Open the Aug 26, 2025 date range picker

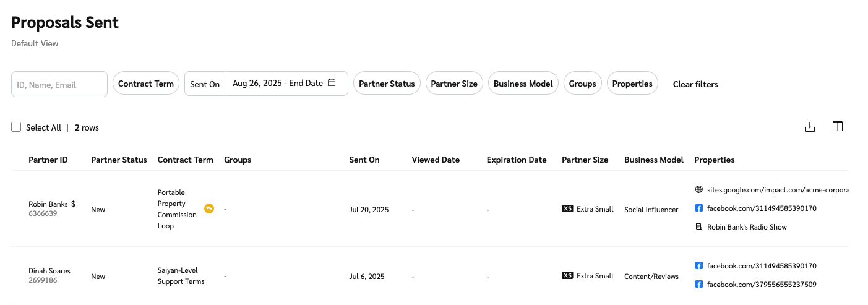point(278,84)
